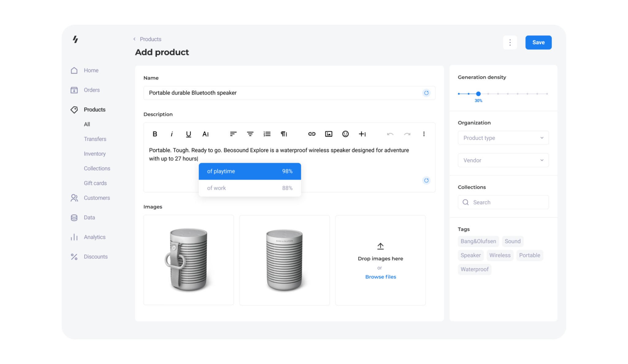Click the Collections search field

(503, 202)
